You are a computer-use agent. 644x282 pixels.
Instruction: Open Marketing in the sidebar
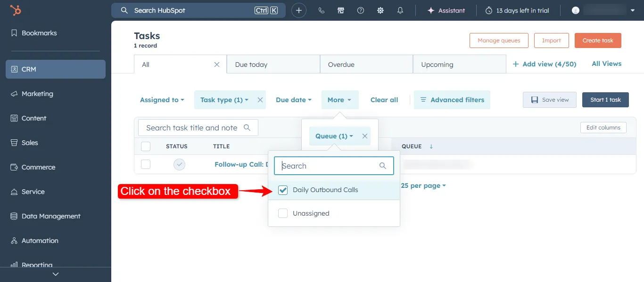tap(56, 94)
